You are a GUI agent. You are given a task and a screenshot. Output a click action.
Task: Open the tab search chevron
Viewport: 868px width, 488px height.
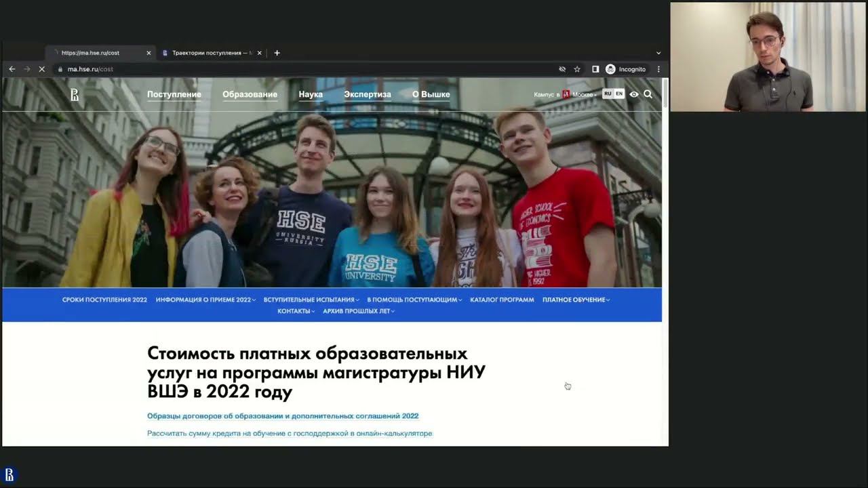(658, 53)
